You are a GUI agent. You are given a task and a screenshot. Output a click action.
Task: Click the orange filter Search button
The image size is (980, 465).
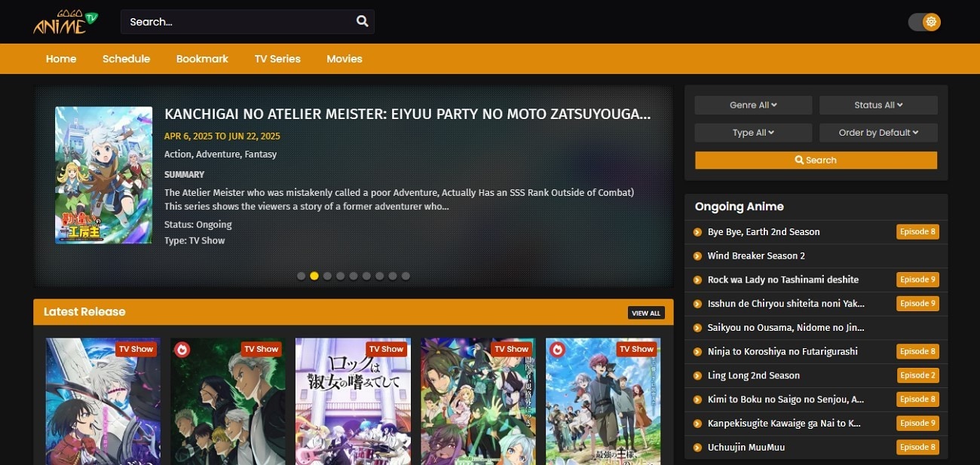pos(816,160)
